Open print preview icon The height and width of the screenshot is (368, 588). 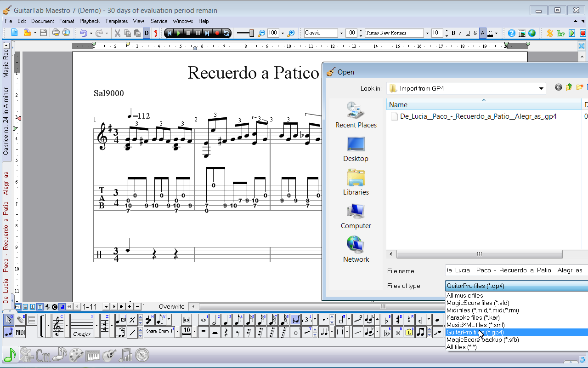pyautogui.click(x=66, y=33)
